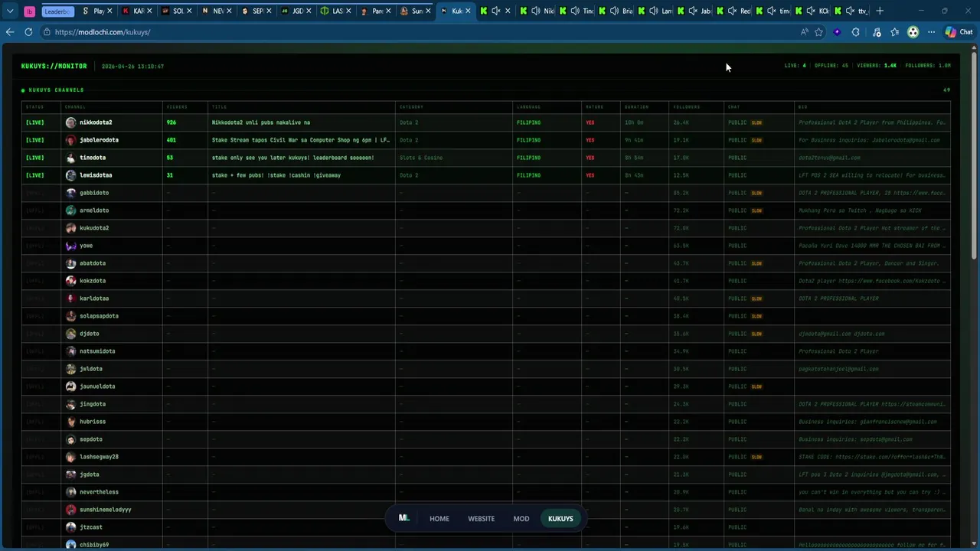Open the Copilot Chat button

(x=959, y=32)
